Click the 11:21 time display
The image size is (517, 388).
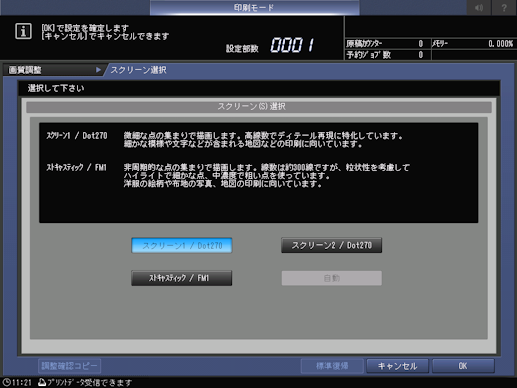pyautogui.click(x=22, y=383)
